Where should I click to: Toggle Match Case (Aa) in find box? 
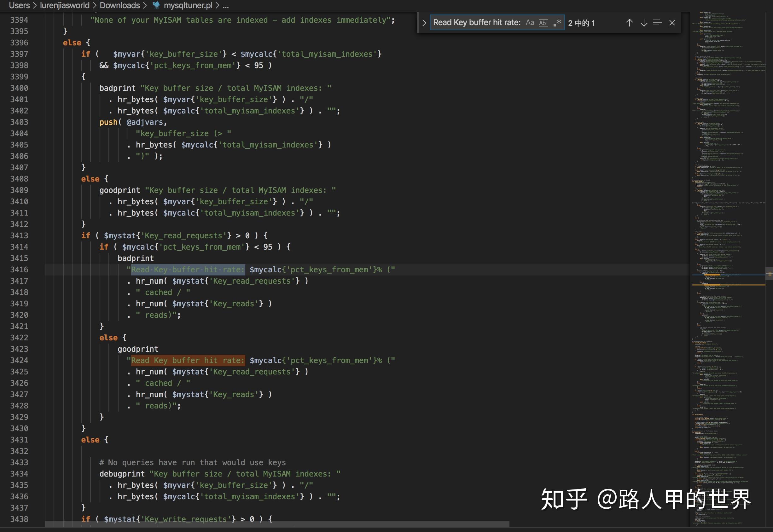tap(530, 23)
